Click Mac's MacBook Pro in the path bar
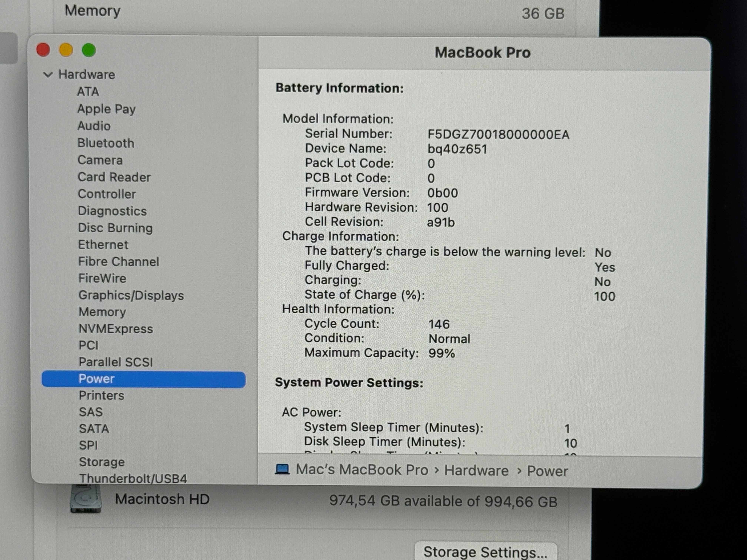This screenshot has width=747, height=560. pyautogui.click(x=362, y=469)
